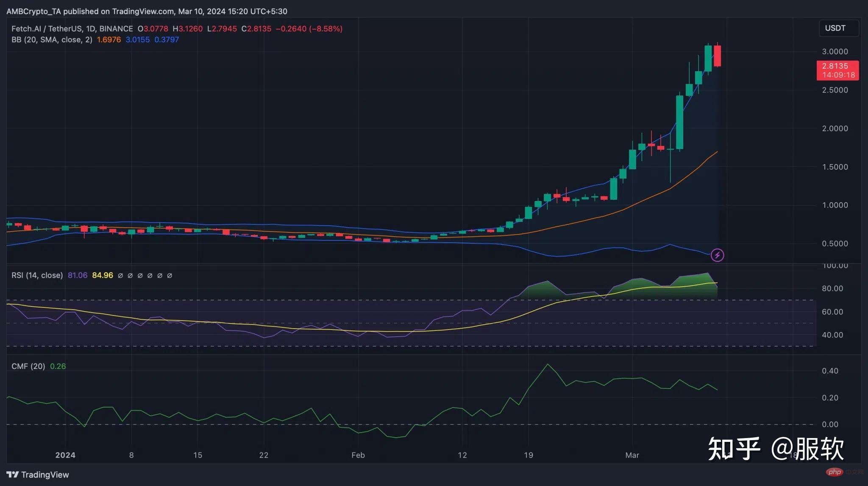Click the last red candlestick near 3.0000
The height and width of the screenshot is (486, 868).
pos(717,56)
